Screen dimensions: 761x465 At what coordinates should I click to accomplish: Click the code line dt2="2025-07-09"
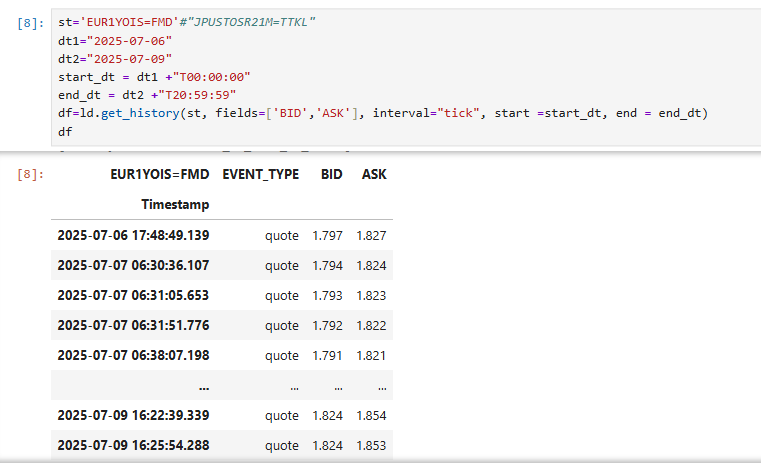coord(115,59)
